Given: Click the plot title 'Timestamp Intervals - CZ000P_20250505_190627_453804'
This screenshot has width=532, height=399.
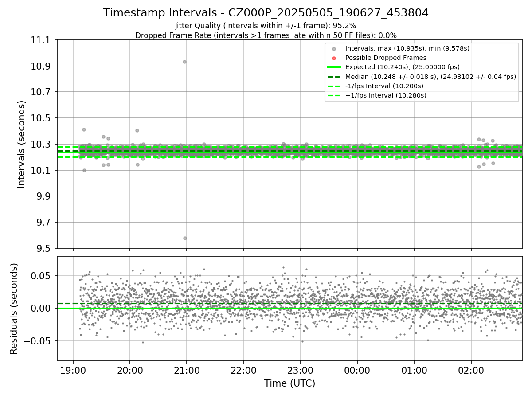Looking at the screenshot, I should pyautogui.click(x=266, y=13).
